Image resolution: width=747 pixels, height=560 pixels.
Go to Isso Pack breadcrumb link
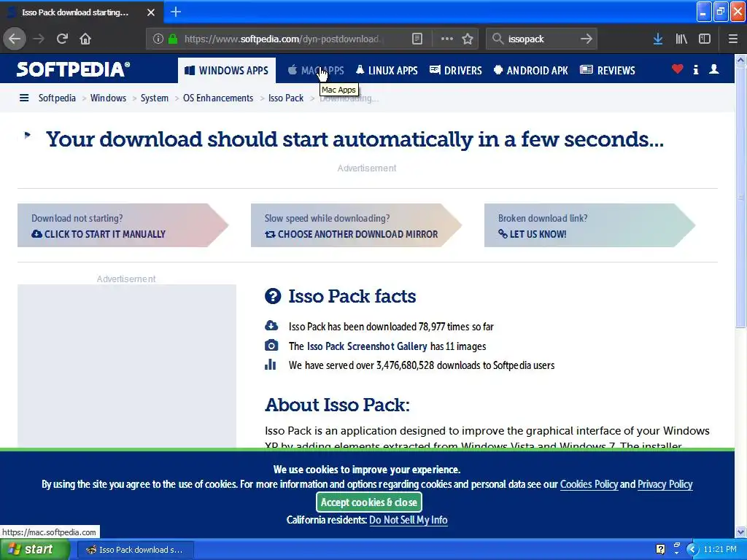(x=286, y=98)
